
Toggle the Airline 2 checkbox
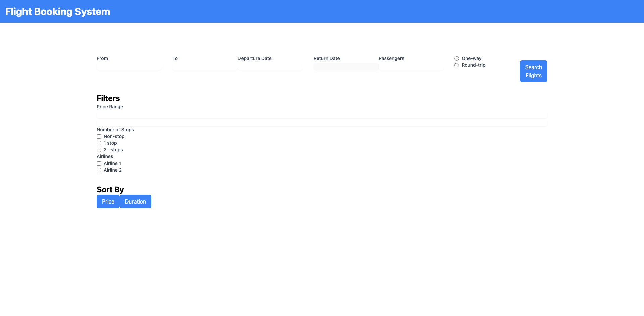[99, 170]
